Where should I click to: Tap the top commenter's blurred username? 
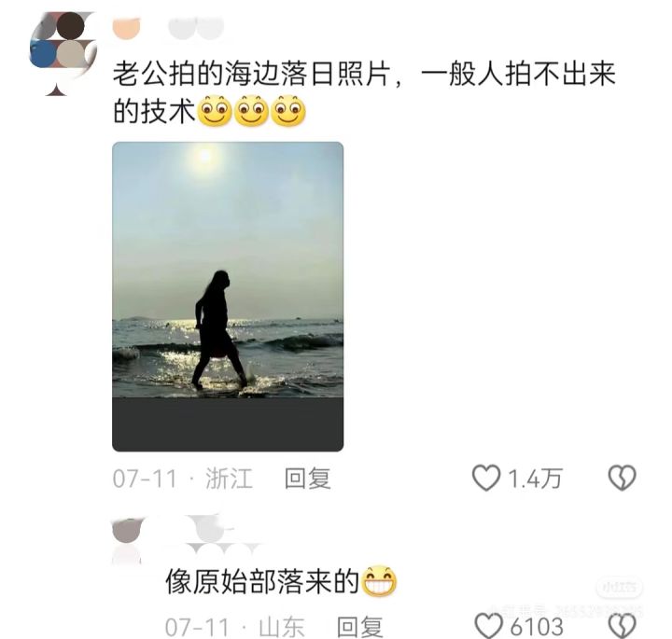pyautogui.click(x=168, y=28)
